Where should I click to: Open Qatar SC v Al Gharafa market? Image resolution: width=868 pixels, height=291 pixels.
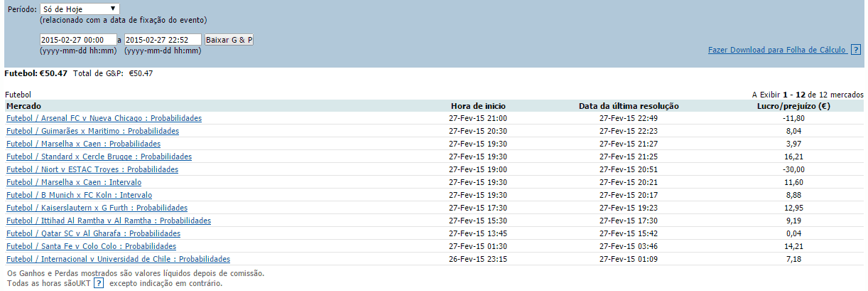tap(93, 233)
